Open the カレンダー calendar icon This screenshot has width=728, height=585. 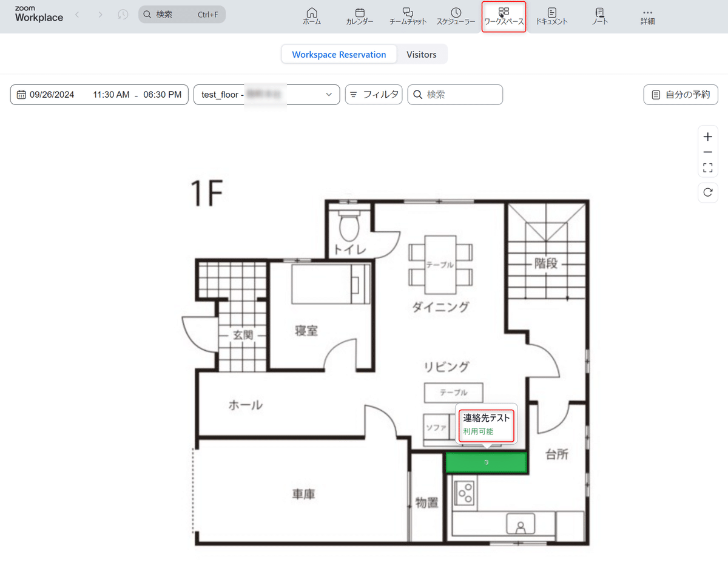tap(360, 16)
